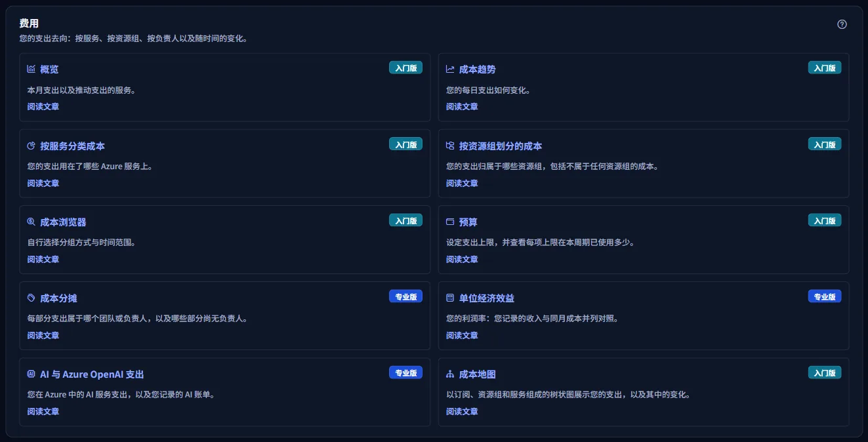This screenshot has height=442, width=868.
Task: Click text starting 设定支出上限
Action: (x=541, y=243)
